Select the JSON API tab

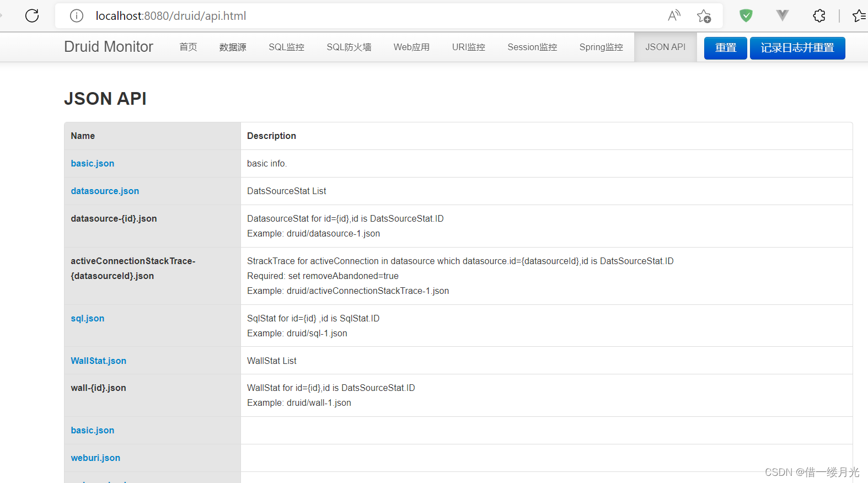tap(666, 47)
